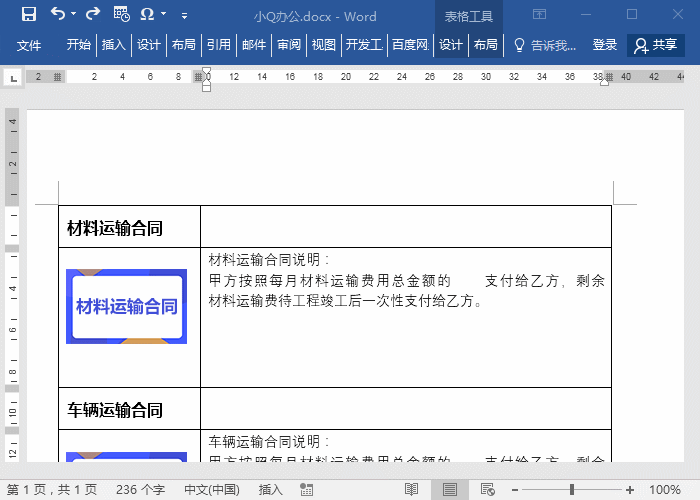
Task: Open the table tools 设计 tab
Action: [x=450, y=45]
